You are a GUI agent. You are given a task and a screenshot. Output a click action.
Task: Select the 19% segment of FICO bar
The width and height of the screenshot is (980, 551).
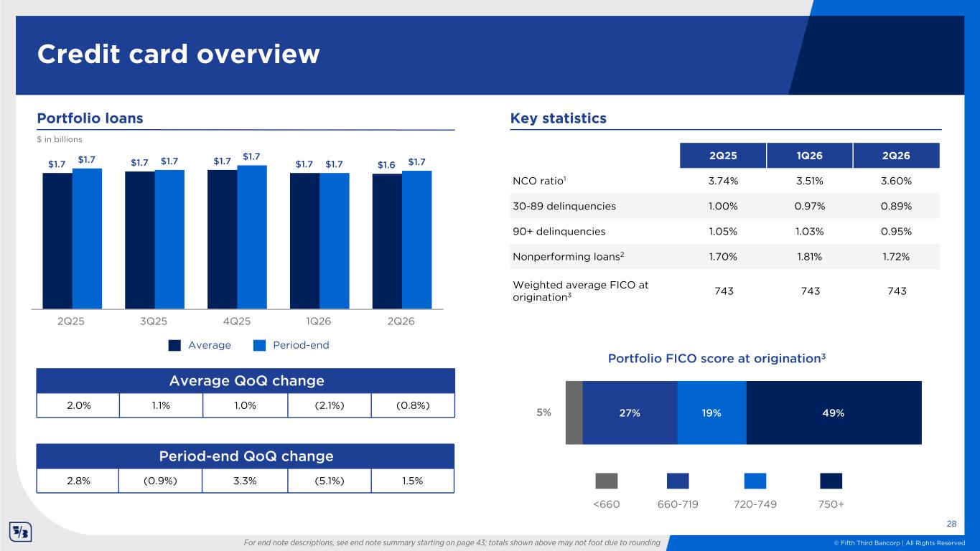pyautogui.click(x=712, y=413)
